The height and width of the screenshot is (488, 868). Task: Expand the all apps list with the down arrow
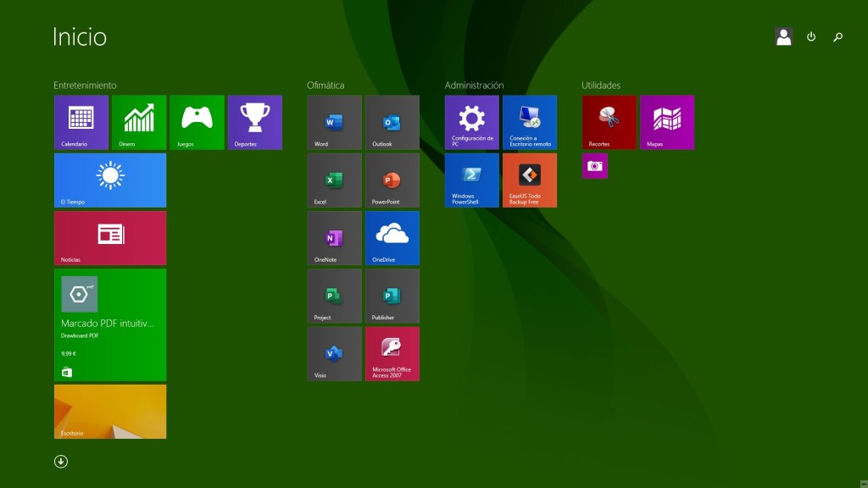point(61,461)
